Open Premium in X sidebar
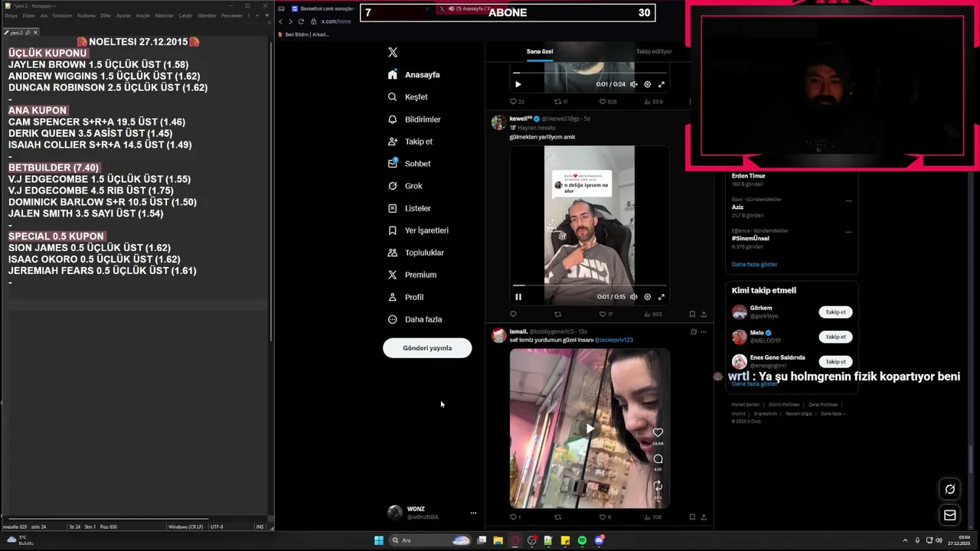This screenshot has width=980, height=551. [x=412, y=275]
